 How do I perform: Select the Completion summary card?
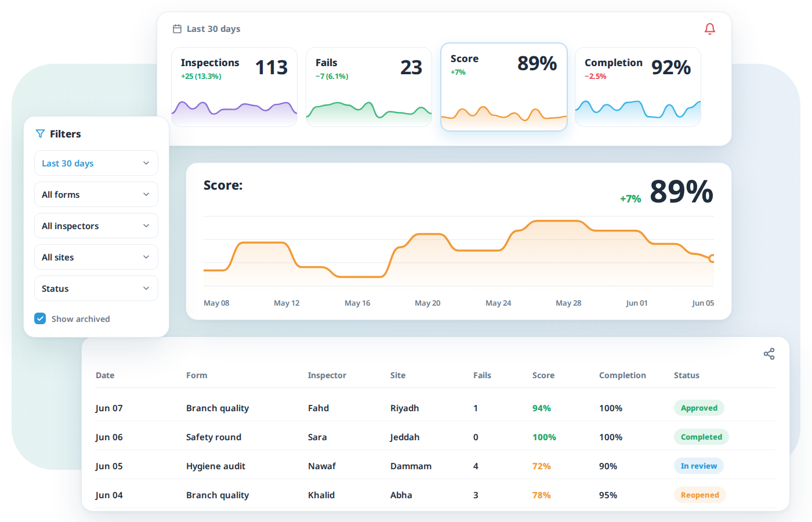pyautogui.click(x=638, y=87)
